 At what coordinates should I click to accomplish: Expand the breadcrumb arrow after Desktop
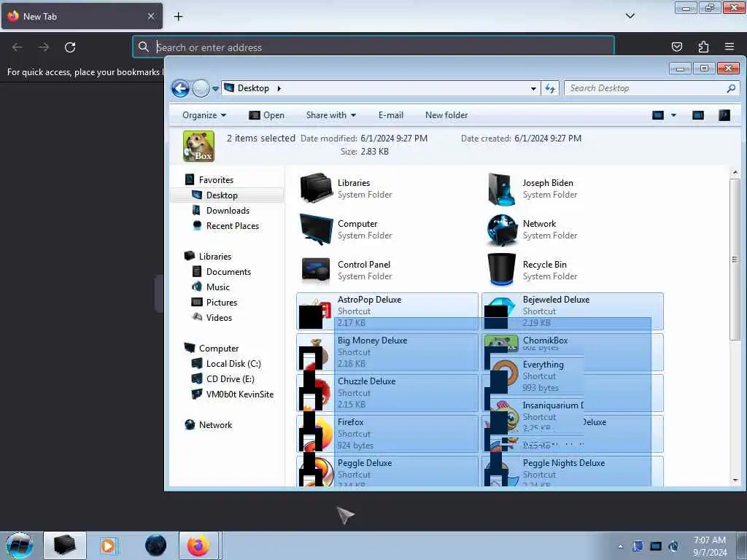coord(279,88)
